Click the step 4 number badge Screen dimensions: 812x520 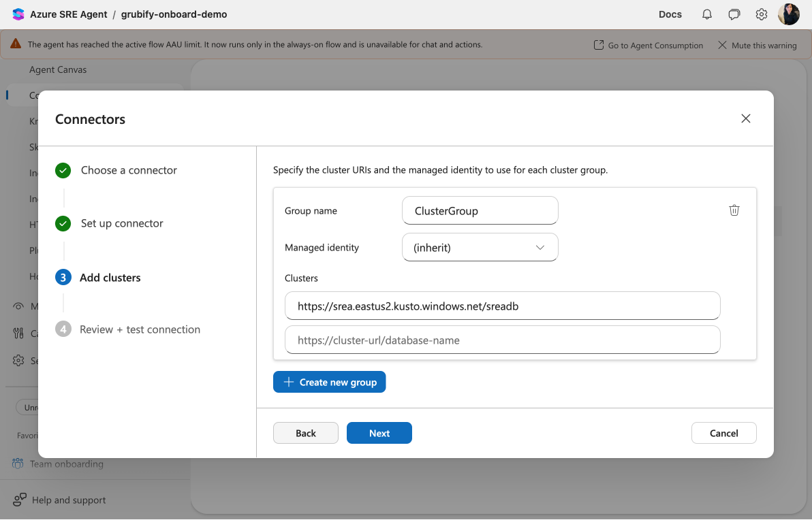point(63,329)
